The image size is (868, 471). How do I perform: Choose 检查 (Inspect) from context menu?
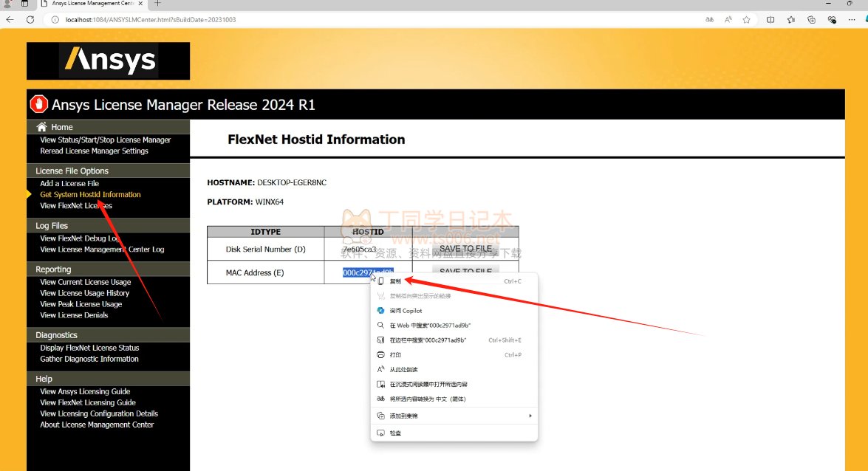coord(395,433)
